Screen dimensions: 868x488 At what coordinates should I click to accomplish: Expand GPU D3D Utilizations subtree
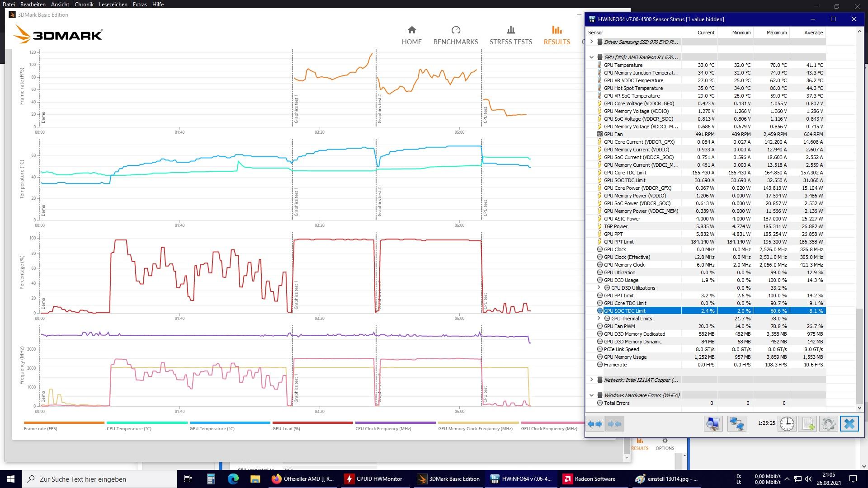click(599, 288)
